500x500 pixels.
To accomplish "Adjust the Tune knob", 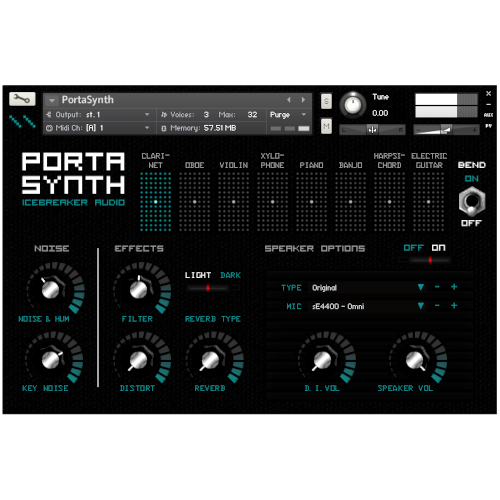I will pyautogui.click(x=353, y=105).
